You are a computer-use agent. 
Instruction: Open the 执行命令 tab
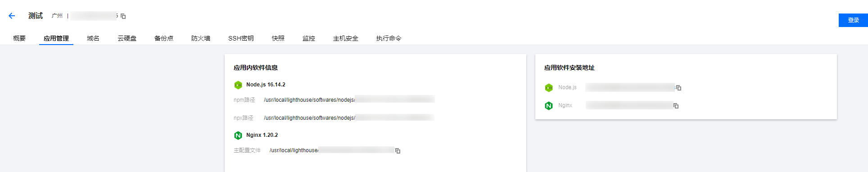[x=389, y=38]
